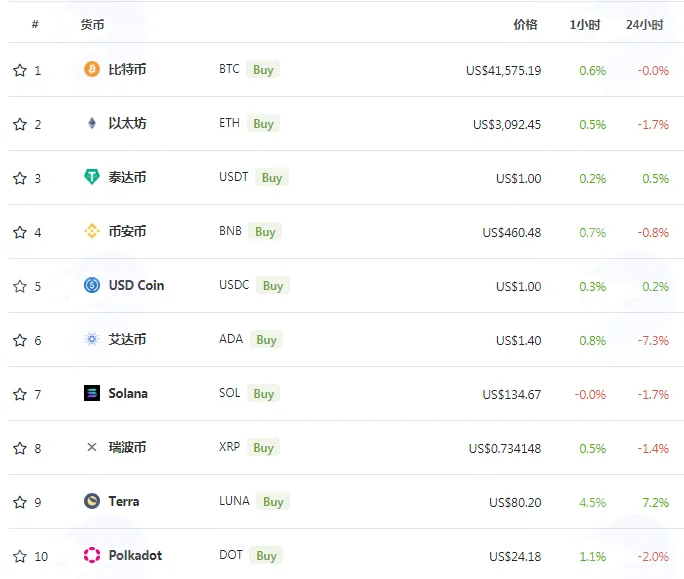
Task: Click the Terra LUNA round icon
Action: click(92, 501)
